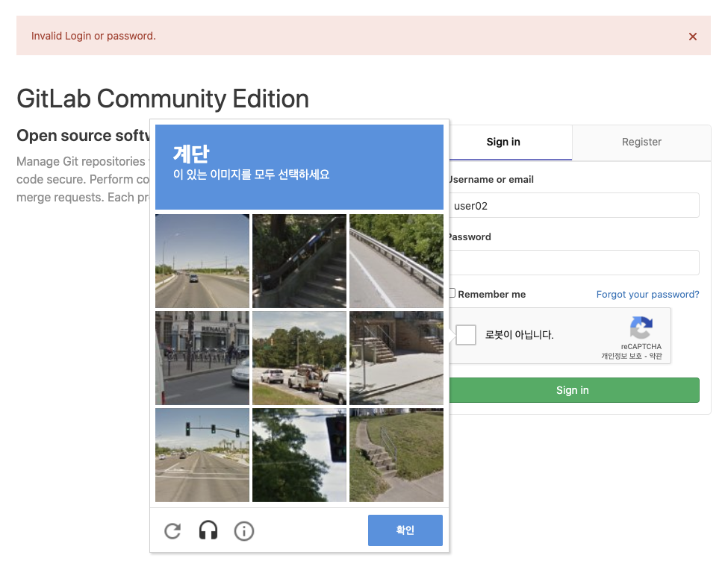The image size is (728, 564).
Task: Dismiss the Invalid Login alert with the X
Action: pyautogui.click(x=693, y=37)
